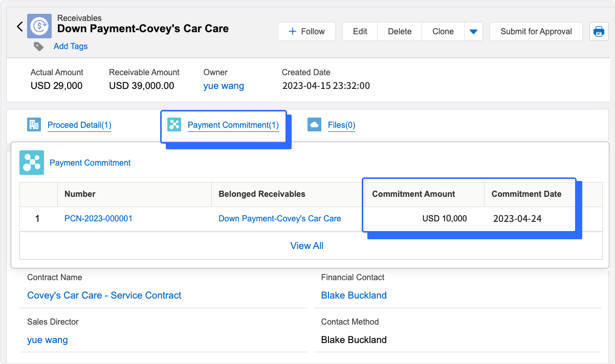Click the Delete button
Image resolution: width=615 pixels, height=364 pixels.
tap(400, 32)
